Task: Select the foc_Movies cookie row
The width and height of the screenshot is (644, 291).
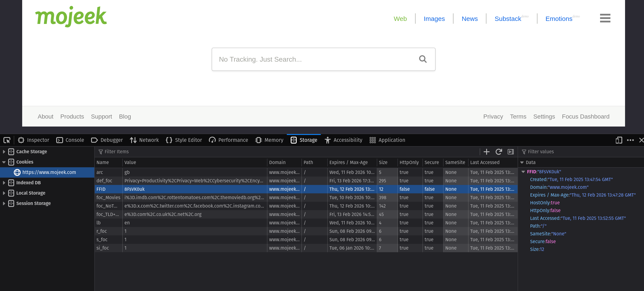Action: [306, 198]
